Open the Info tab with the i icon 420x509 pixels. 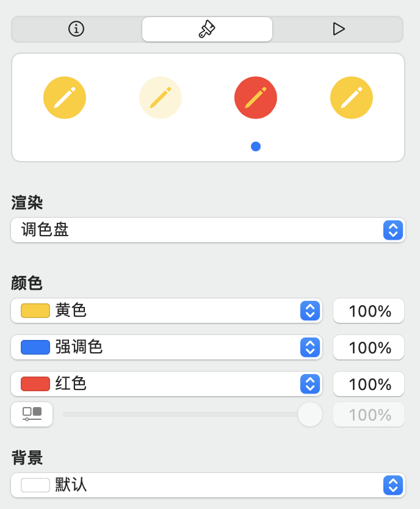coord(76,29)
